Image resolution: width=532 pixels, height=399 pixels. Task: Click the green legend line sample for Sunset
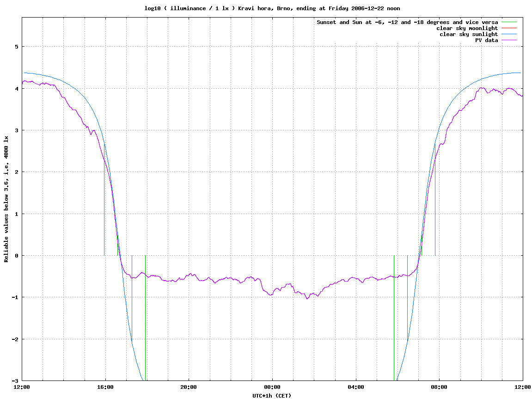click(509, 22)
